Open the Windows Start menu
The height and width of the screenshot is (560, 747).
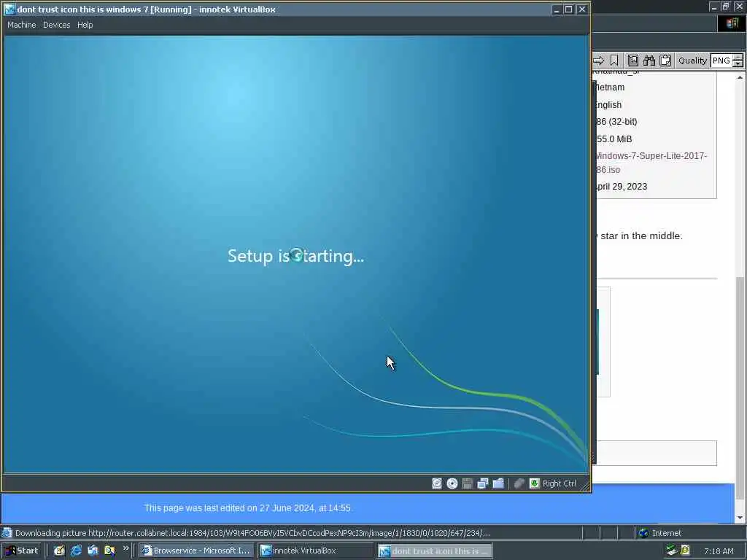pyautogui.click(x=22, y=551)
